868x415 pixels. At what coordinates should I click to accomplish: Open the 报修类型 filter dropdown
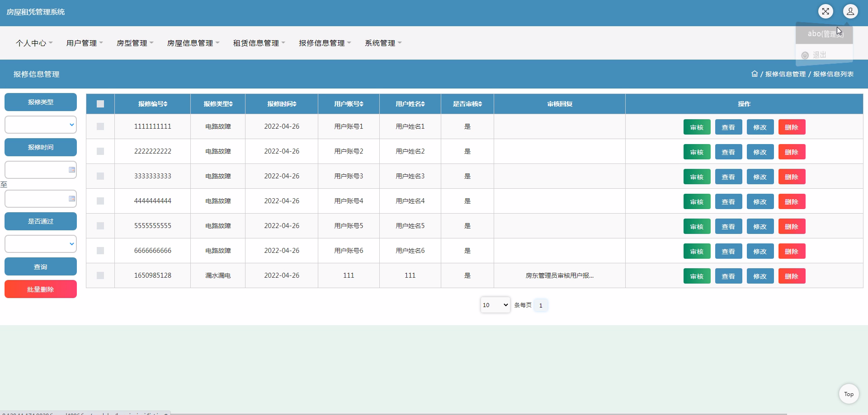(x=41, y=125)
